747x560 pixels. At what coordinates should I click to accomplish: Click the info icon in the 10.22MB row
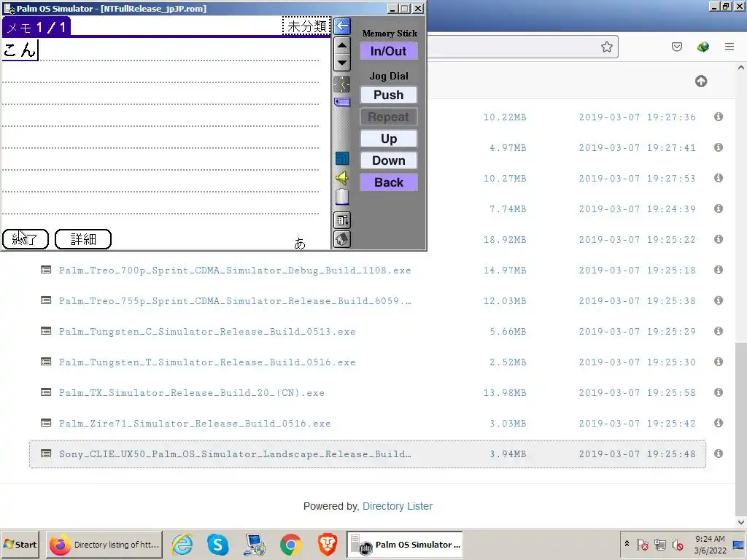[719, 117]
